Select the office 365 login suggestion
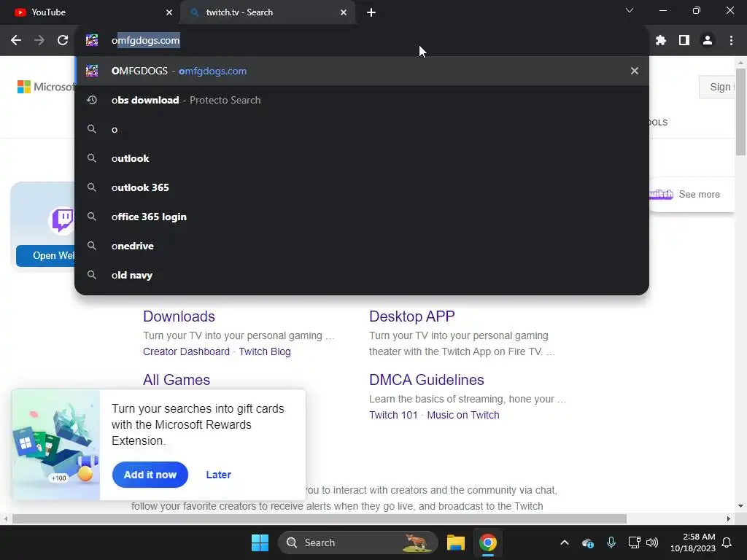Image resolution: width=747 pixels, height=560 pixels. [362, 217]
